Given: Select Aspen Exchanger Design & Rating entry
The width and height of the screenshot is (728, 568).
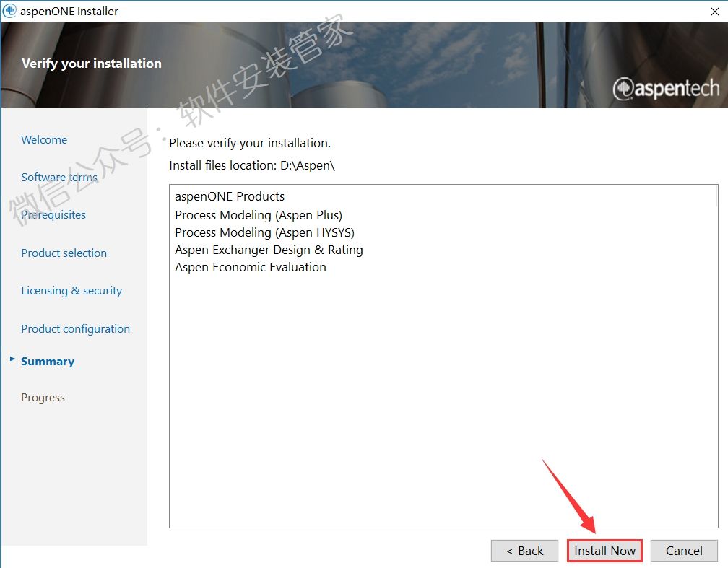Looking at the screenshot, I should tap(269, 250).
